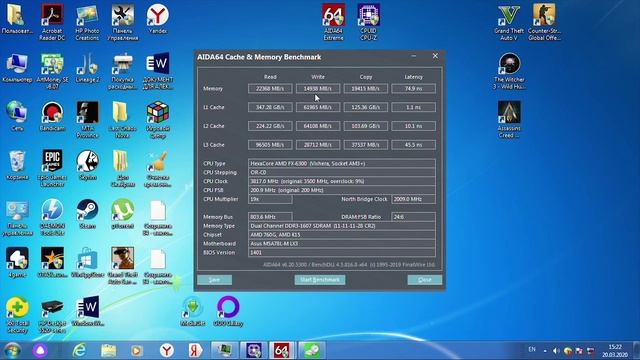Switch to the AIDA64 taskbar button

click(281, 350)
